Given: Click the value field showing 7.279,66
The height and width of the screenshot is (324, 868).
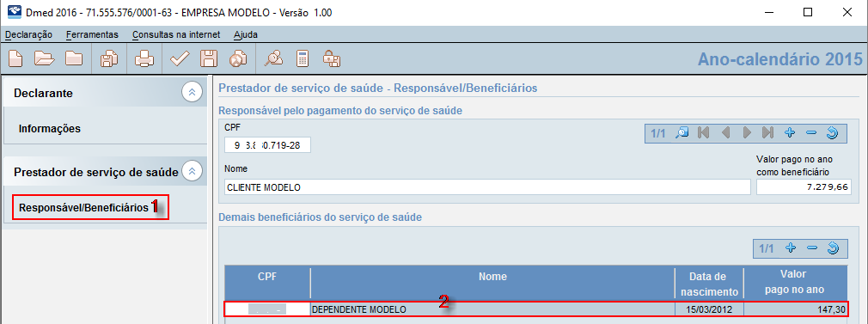Looking at the screenshot, I should [804, 187].
